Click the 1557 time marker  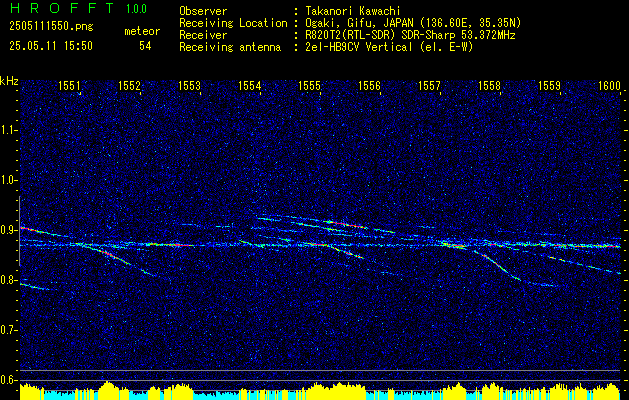click(430, 85)
